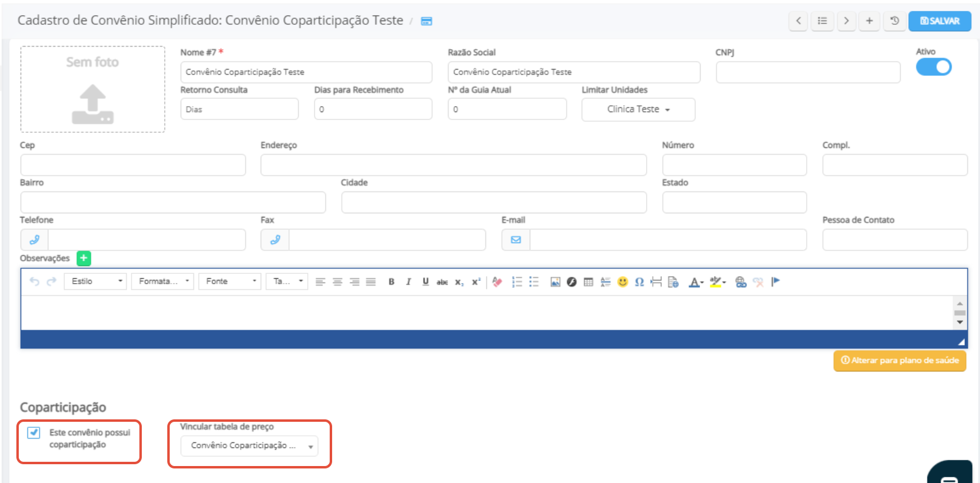The width and height of the screenshot is (980, 483).
Task: Open the text color picker
Action: 696,282
